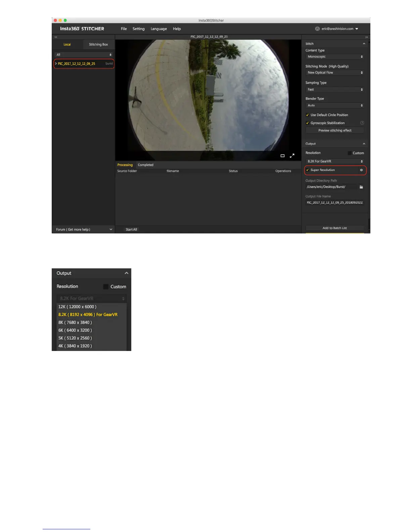
Task: Collapse the Stitch section chevron
Action: (x=364, y=44)
